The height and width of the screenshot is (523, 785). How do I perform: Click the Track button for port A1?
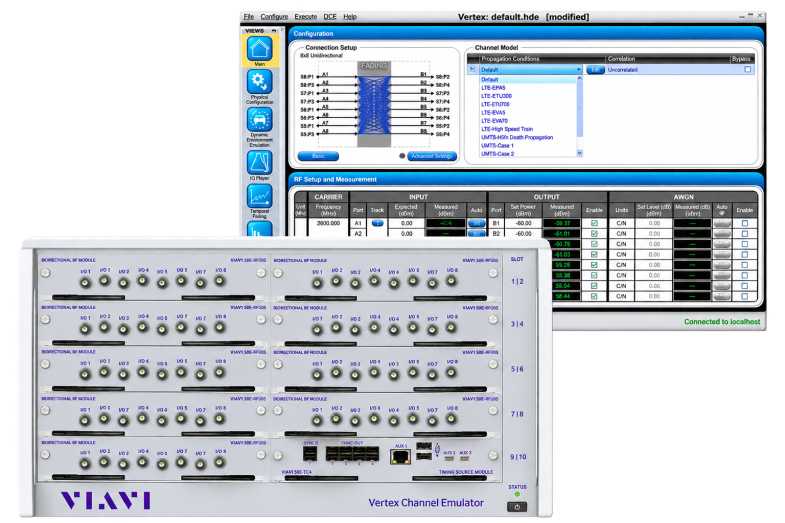(377, 223)
